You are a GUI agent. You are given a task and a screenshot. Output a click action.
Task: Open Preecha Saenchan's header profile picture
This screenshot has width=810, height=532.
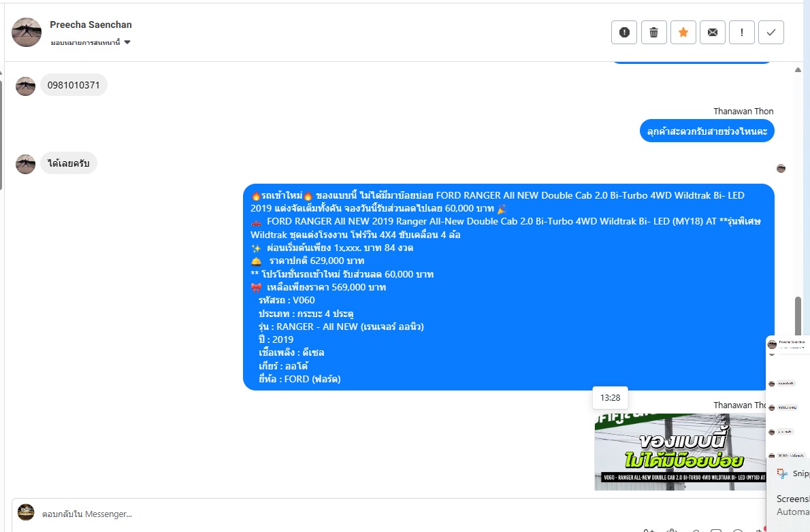click(27, 32)
